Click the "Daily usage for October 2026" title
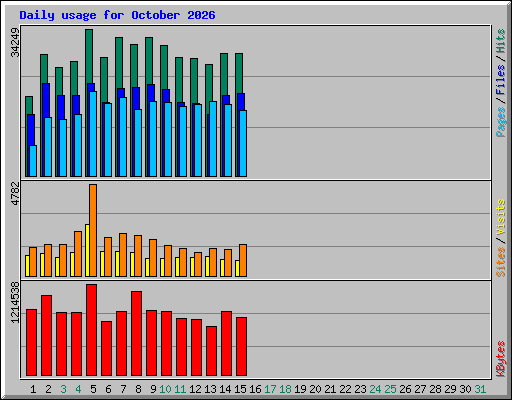 click(117, 15)
